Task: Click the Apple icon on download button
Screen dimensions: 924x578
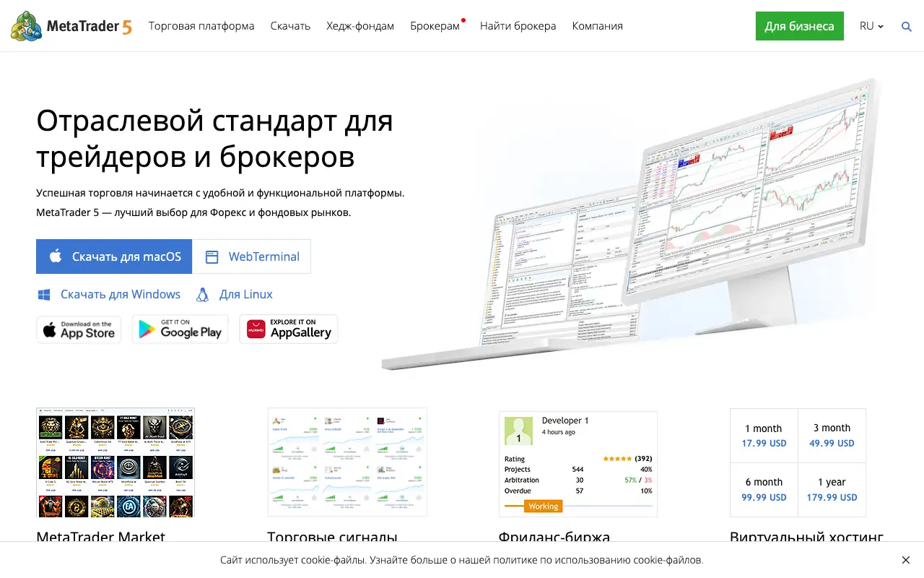Action: [x=56, y=256]
